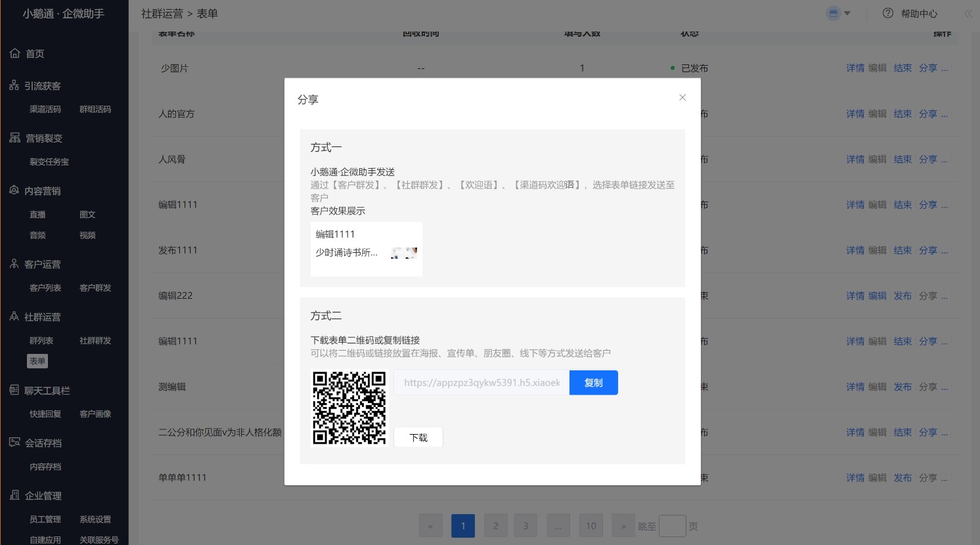This screenshot has height=545, width=980.
Task: Click the 编辑1111 customer preview card
Action: 367,249
